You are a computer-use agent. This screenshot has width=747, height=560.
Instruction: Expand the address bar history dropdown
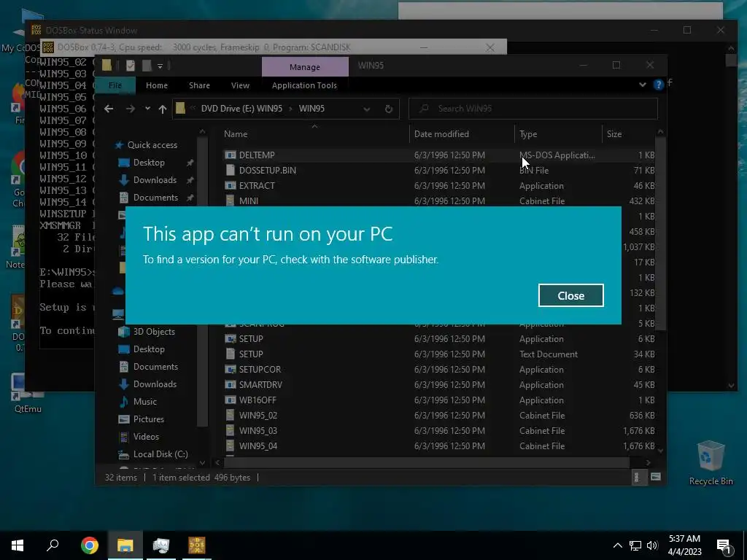coord(366,109)
